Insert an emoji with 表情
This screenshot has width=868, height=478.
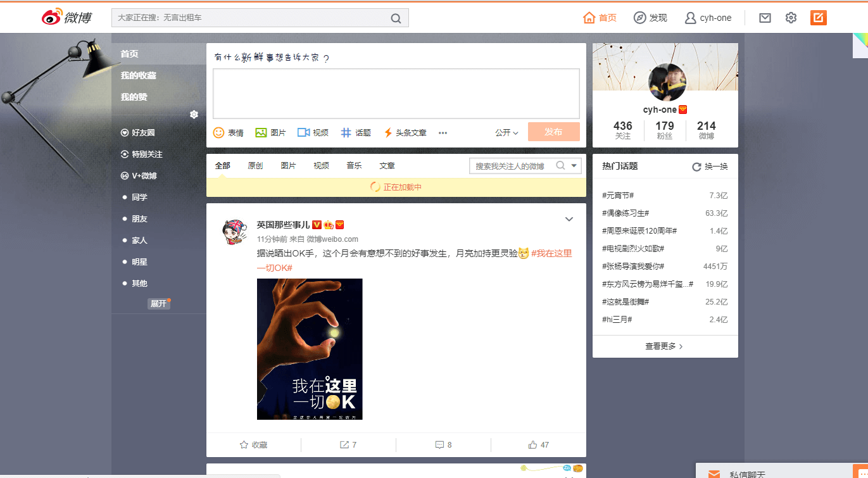coord(228,133)
